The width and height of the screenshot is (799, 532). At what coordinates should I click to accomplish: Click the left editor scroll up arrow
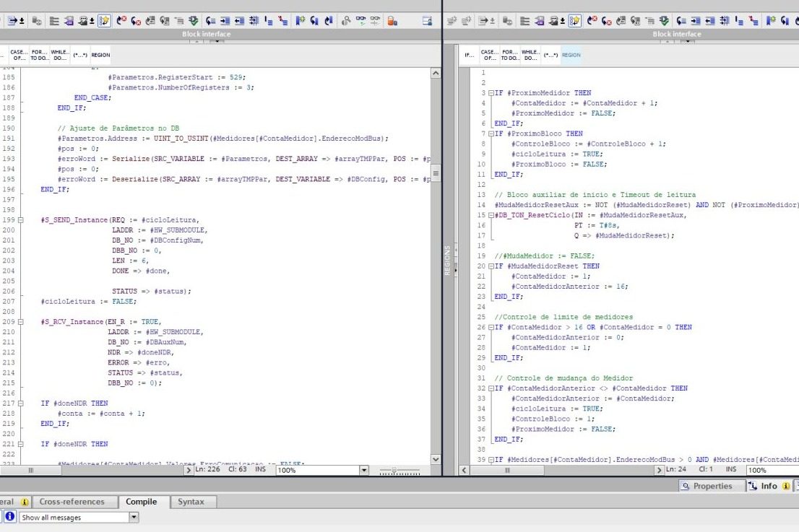pos(436,73)
